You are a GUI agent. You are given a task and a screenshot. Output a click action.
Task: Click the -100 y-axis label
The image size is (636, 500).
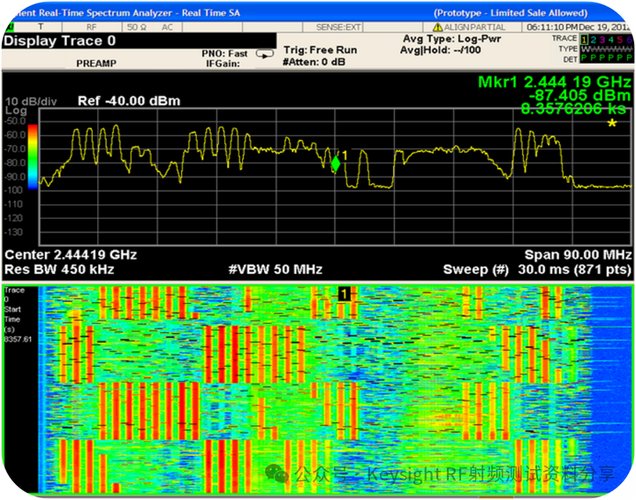point(15,190)
